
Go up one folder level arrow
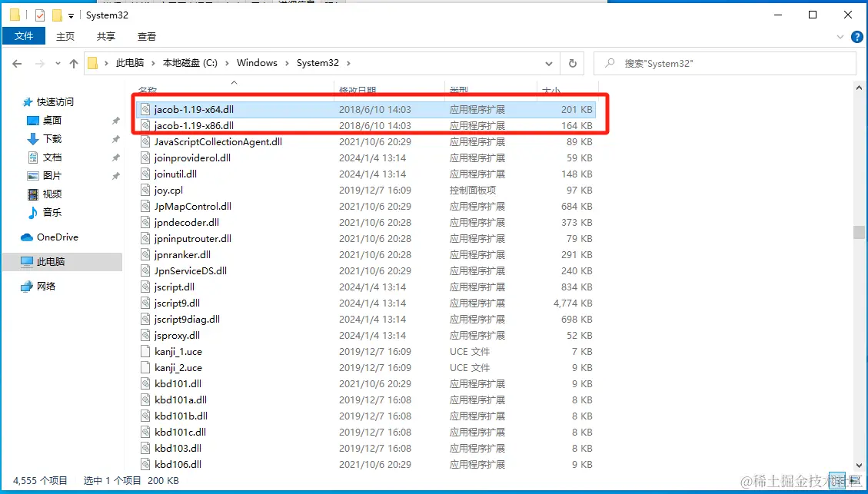74,64
